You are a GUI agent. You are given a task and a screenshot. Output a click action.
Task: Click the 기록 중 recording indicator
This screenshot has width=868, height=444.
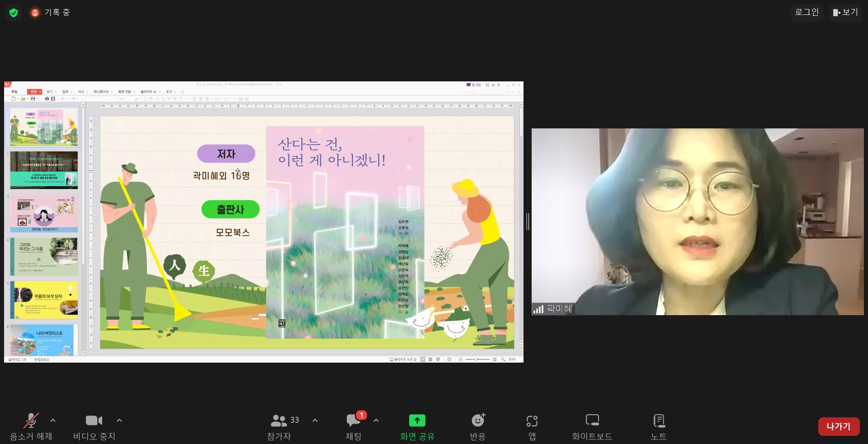tap(50, 13)
